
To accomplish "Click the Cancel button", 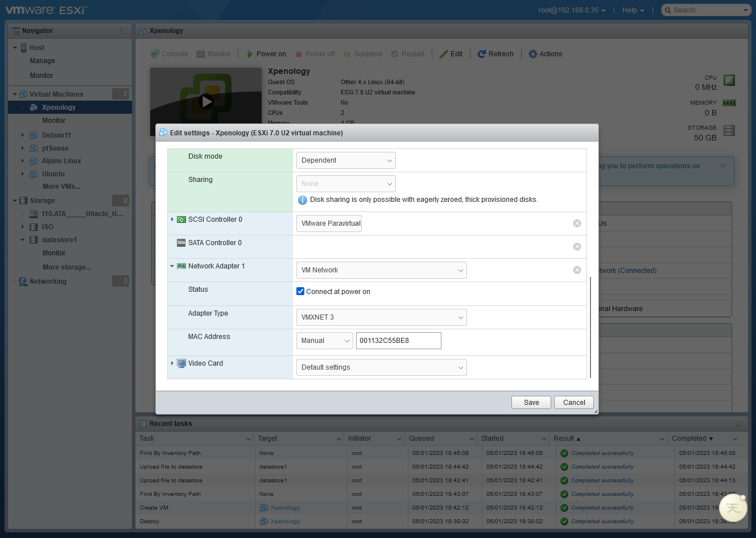I will (x=573, y=403).
